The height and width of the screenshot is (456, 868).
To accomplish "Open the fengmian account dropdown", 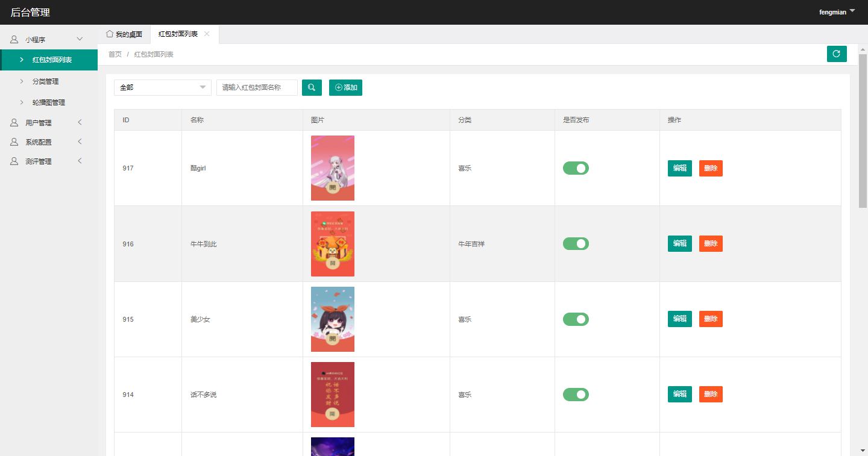I will click(x=837, y=11).
